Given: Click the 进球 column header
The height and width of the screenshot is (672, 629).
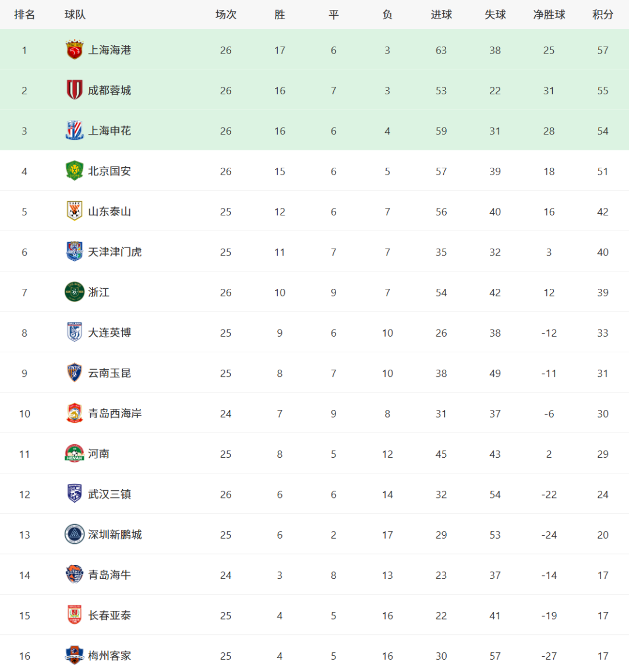Looking at the screenshot, I should pyautogui.click(x=441, y=15).
